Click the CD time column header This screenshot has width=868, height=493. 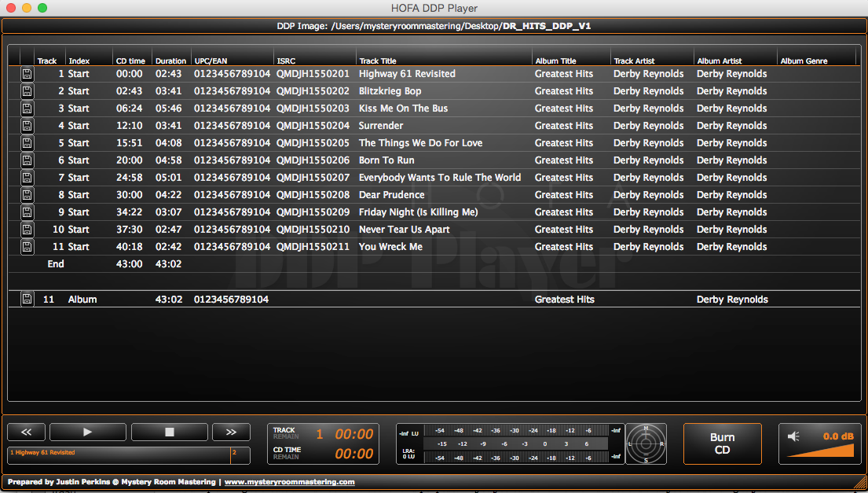(130, 61)
